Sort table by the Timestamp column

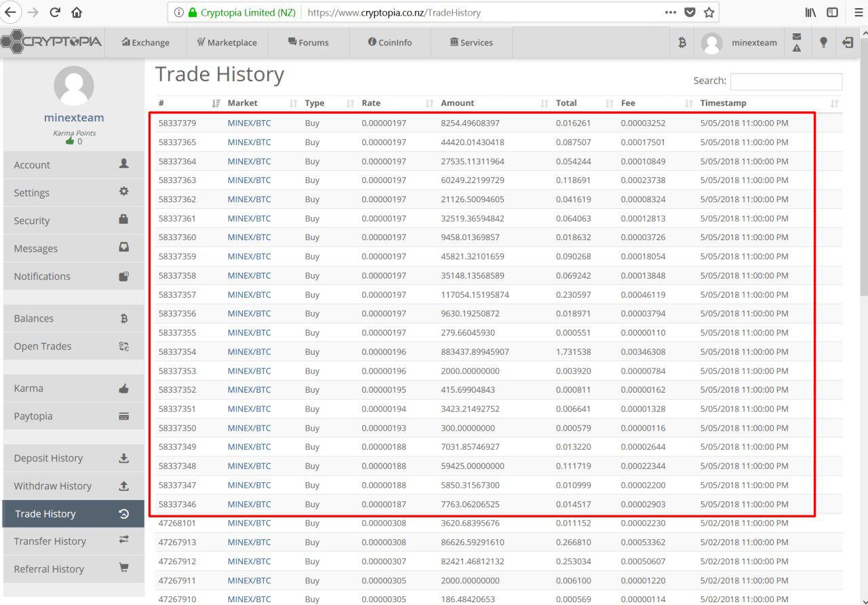770,103
